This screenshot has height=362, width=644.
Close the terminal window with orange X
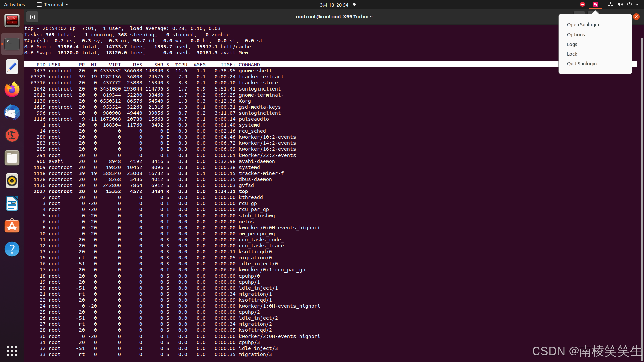point(636,17)
